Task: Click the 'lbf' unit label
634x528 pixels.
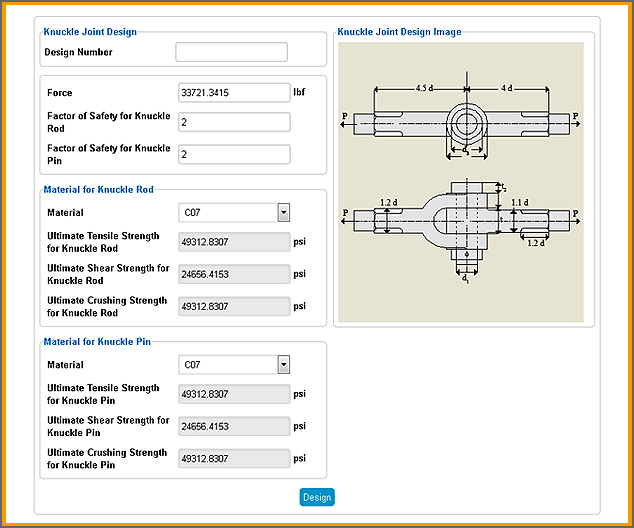Action: point(299,92)
